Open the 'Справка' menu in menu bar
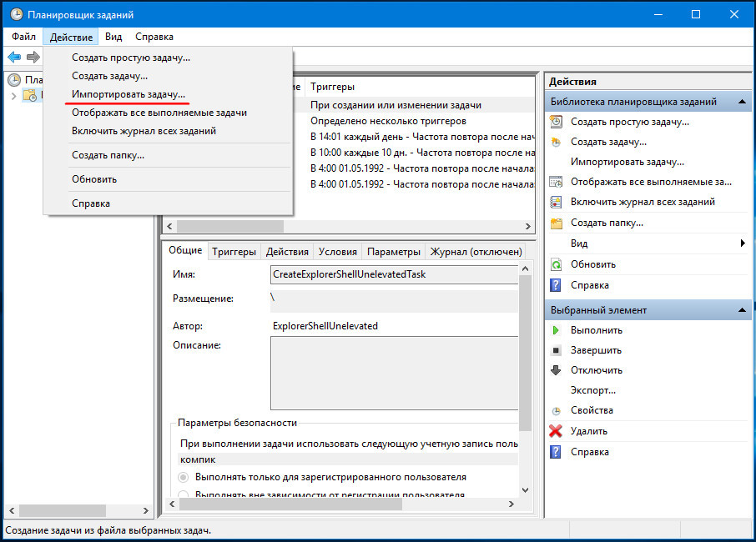This screenshot has height=542, width=756. pyautogui.click(x=154, y=37)
